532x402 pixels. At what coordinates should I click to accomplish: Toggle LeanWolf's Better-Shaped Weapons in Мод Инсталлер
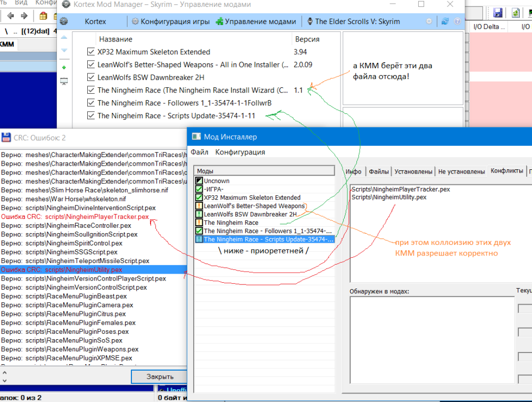pos(199,206)
